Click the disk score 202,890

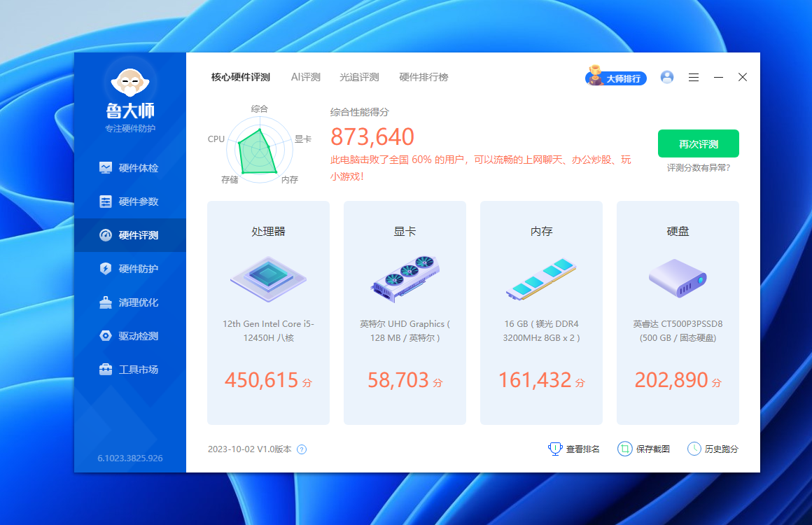coord(671,380)
